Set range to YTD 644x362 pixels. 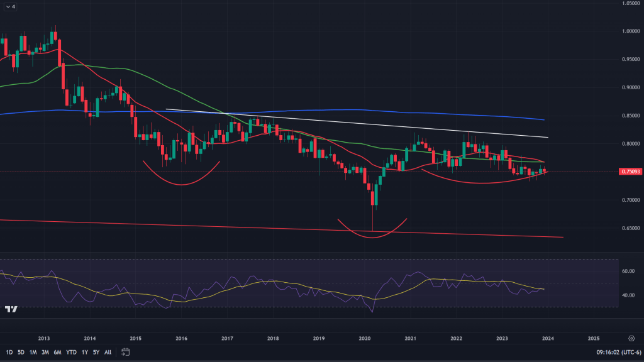[x=71, y=352]
